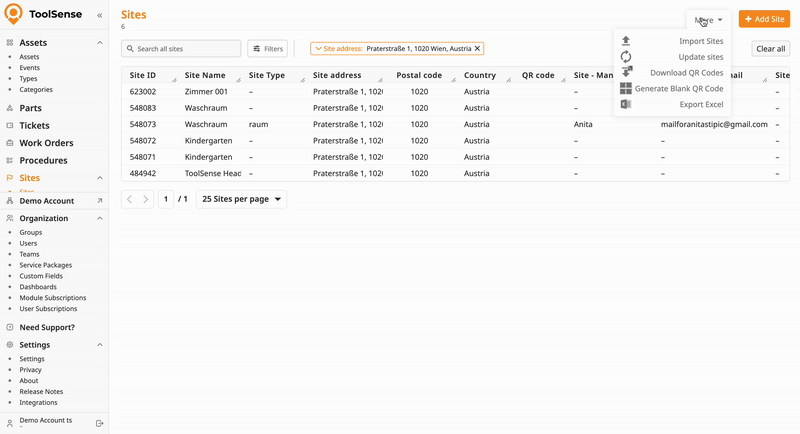
Task: Click the Export Excel file icon
Action: tap(626, 104)
